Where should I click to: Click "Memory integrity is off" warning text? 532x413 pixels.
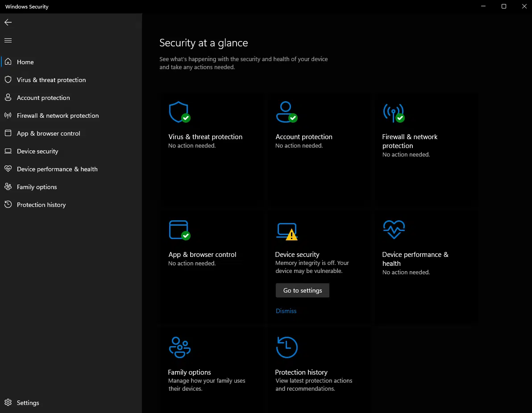click(312, 267)
